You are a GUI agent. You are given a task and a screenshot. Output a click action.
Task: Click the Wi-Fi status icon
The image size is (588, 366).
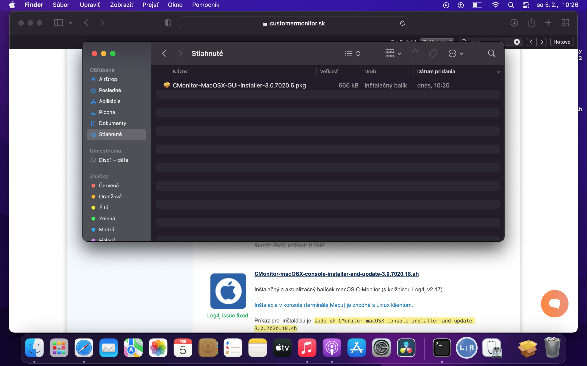pyautogui.click(x=495, y=5)
